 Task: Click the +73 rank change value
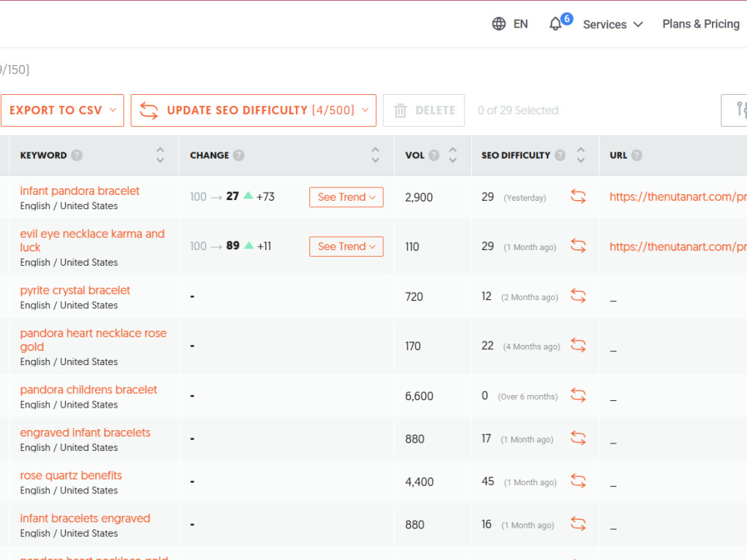[x=265, y=196]
